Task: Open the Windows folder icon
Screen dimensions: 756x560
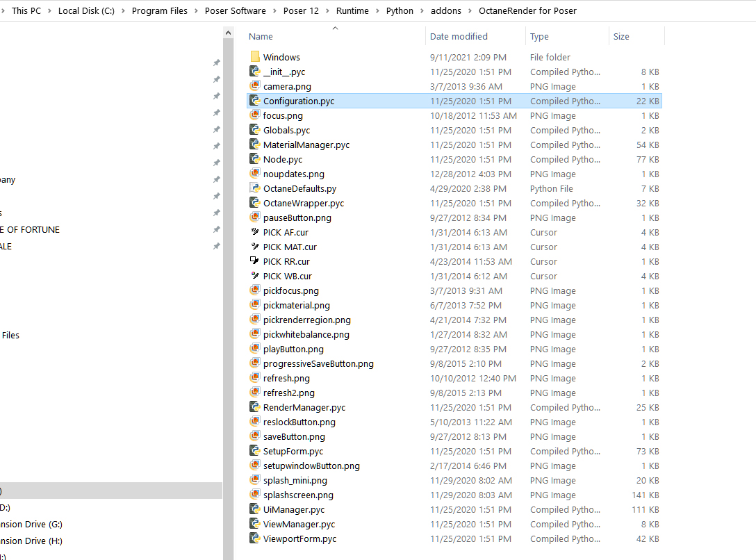Action: tap(255, 57)
